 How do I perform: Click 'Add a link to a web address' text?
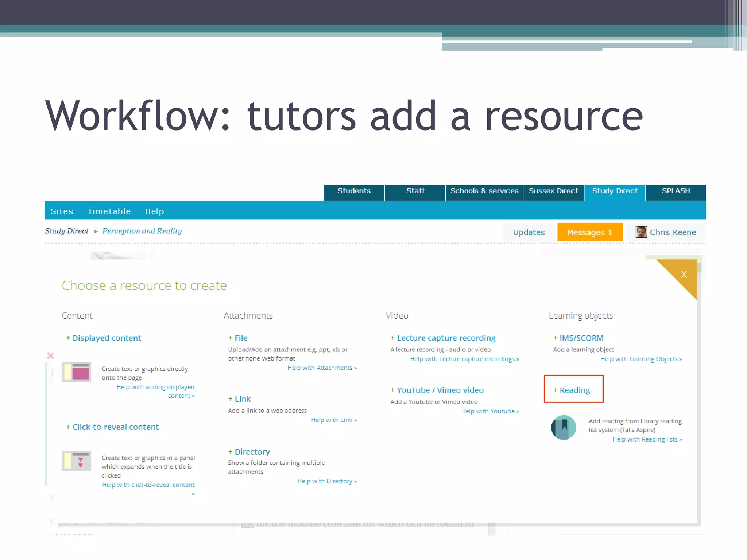(267, 411)
